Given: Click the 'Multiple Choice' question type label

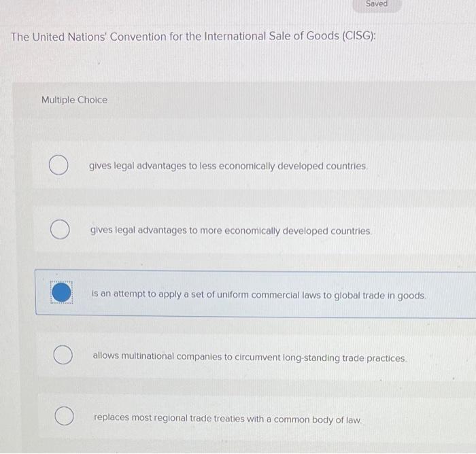Looking at the screenshot, I should tap(74, 100).
